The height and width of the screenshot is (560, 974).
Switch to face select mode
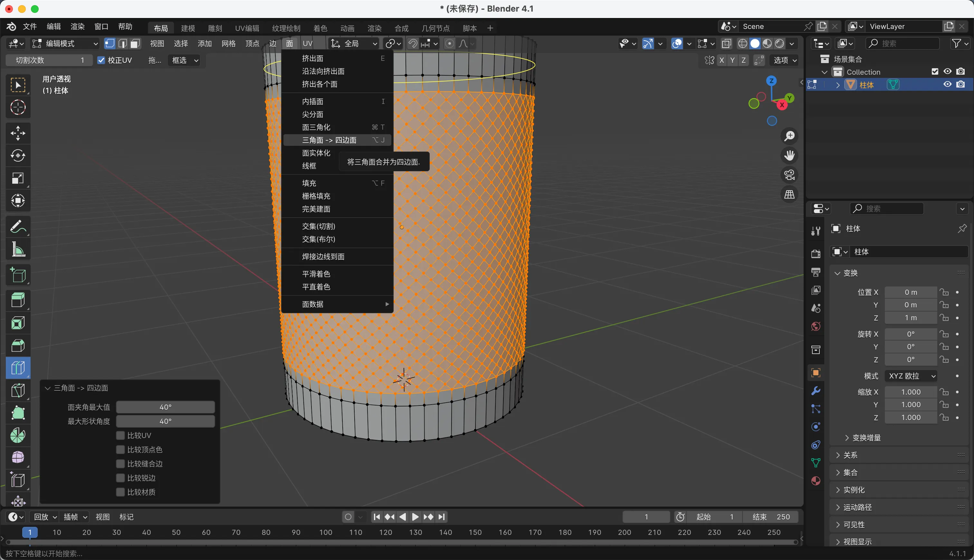coord(135,43)
